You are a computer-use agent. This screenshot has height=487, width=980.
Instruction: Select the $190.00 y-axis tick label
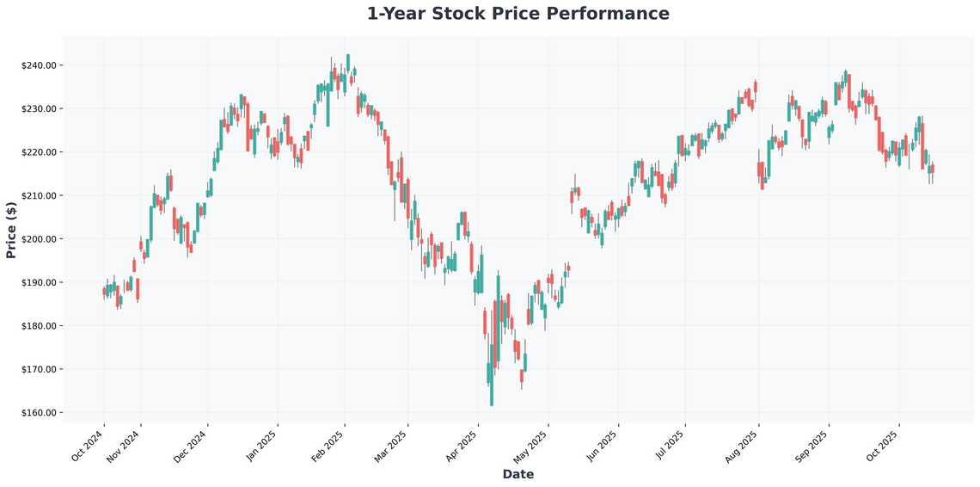[39, 282]
